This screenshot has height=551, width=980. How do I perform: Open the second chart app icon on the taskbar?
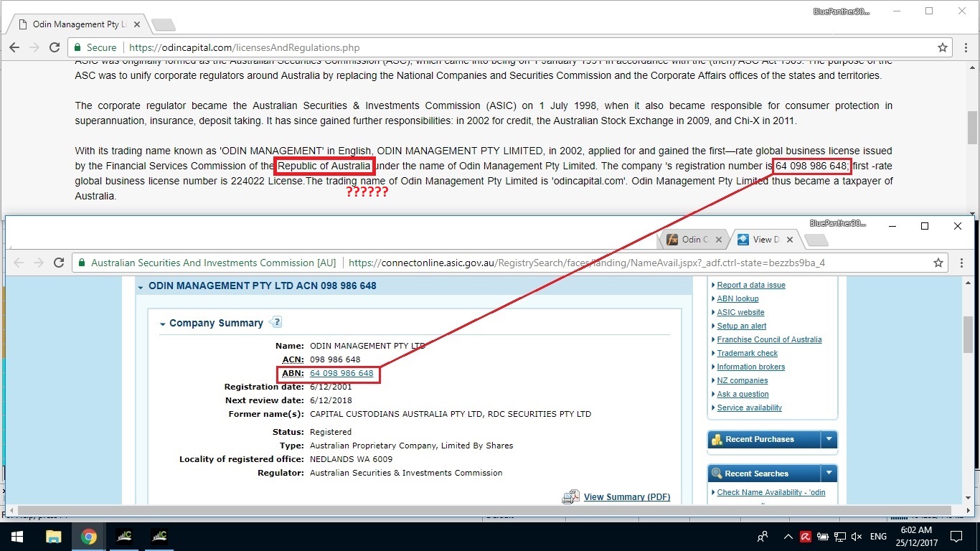pos(159,536)
